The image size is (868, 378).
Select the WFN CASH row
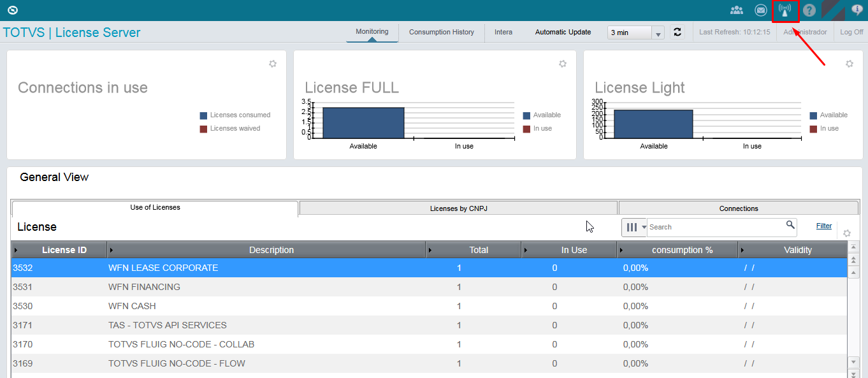[428, 306]
